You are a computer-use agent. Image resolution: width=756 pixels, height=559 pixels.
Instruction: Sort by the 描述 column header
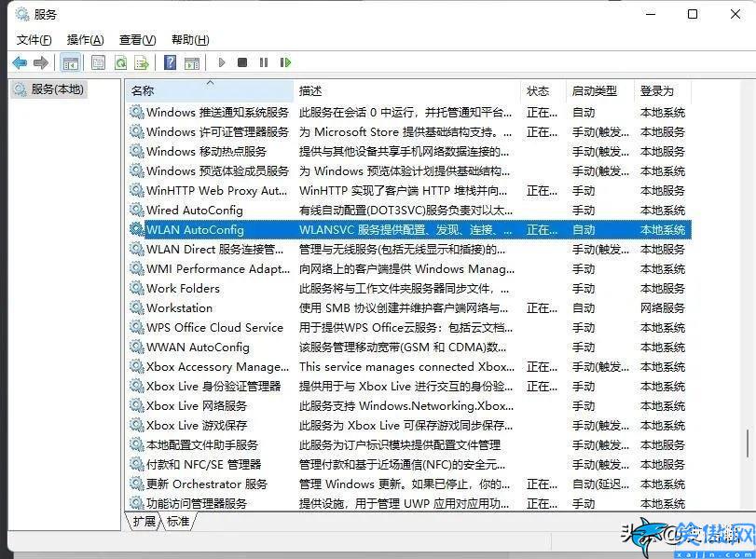point(407,90)
